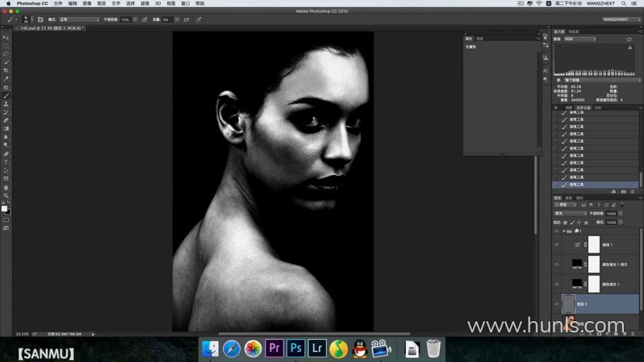Click the delete history state trash icon
This screenshot has width=644, height=362.
click(x=633, y=192)
